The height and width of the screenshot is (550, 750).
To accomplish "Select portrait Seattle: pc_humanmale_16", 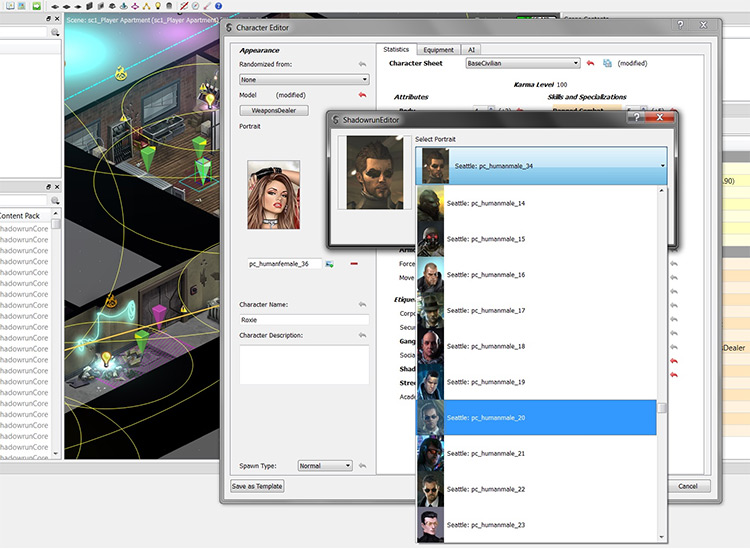I will 536,275.
